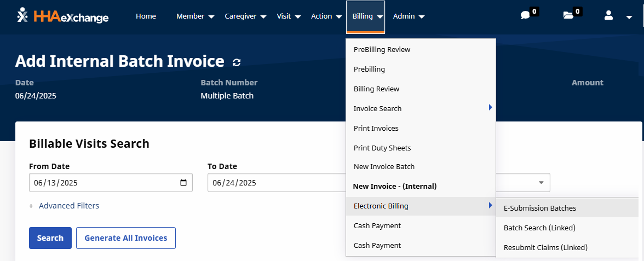This screenshot has width=644, height=261.
Task: Open the folder notifications icon
Action: click(568, 16)
